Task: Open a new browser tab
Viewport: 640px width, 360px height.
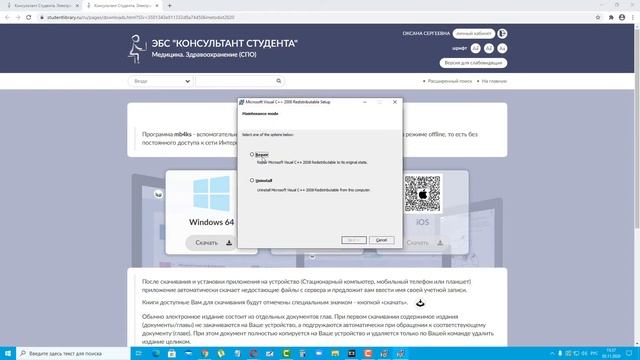Action: (x=170, y=6)
